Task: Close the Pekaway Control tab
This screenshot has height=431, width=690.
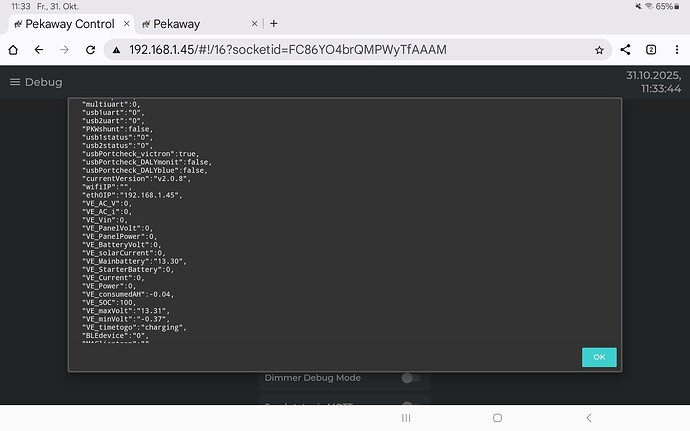Action: (x=126, y=23)
